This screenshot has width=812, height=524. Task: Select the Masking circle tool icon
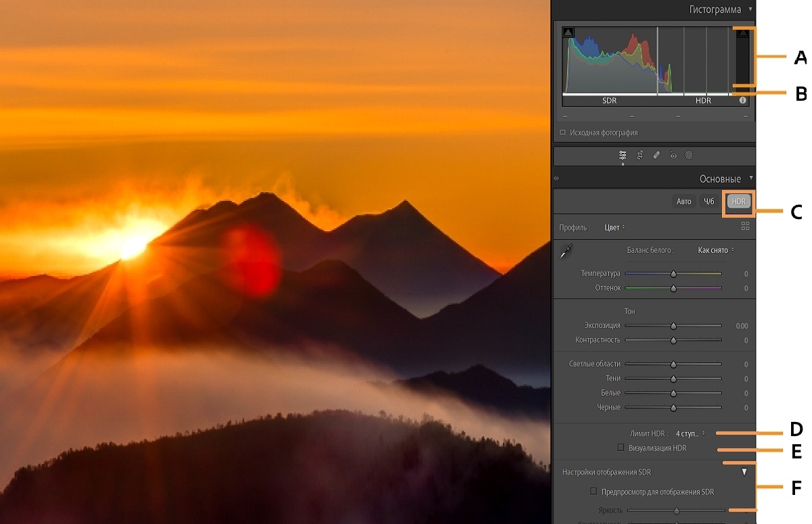tap(689, 155)
